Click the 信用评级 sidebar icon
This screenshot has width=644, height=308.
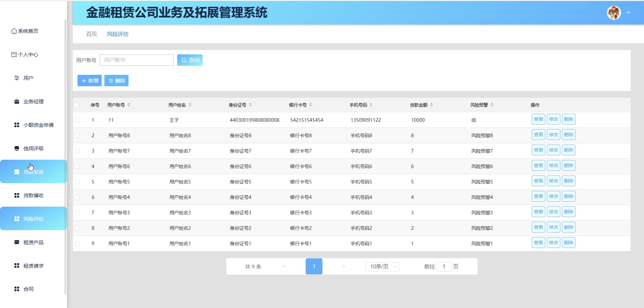[17, 148]
